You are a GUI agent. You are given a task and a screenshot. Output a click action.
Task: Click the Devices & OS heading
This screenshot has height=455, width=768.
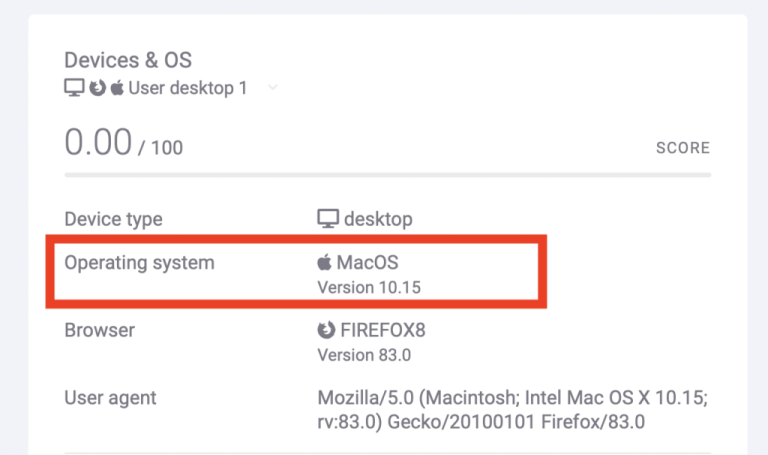[126, 59]
